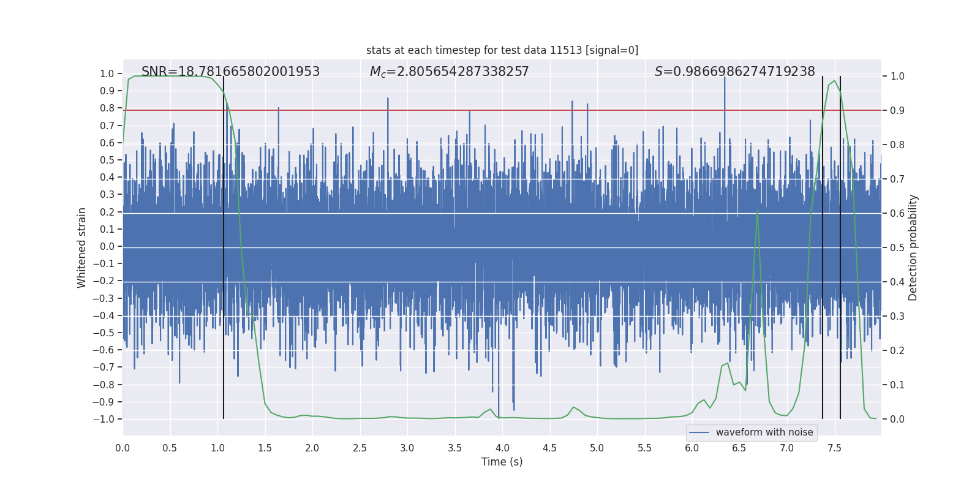
Task: Click the 0.6 tick on the Whitened strain axis
Action: pyautogui.click(x=107, y=143)
